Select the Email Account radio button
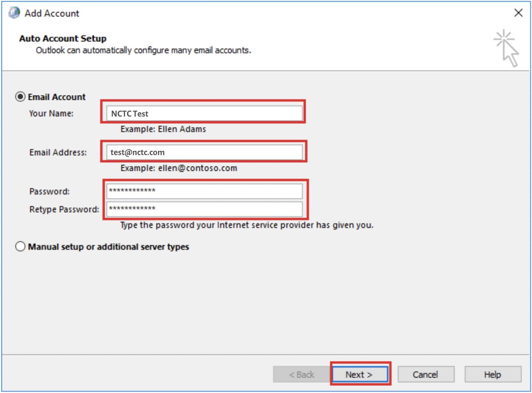 20,97
